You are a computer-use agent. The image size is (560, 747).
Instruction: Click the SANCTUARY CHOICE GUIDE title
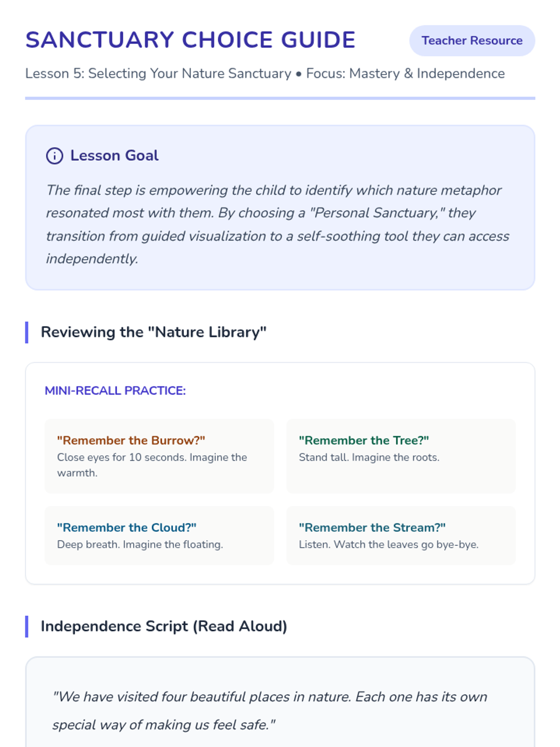point(190,40)
